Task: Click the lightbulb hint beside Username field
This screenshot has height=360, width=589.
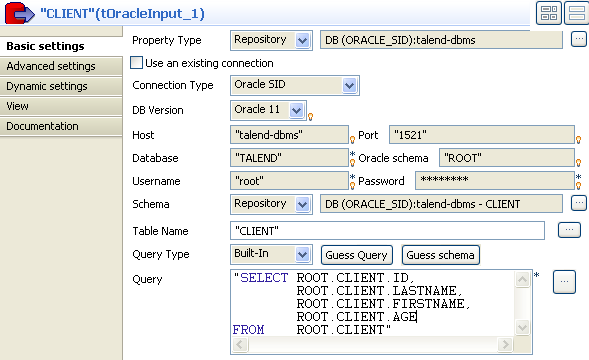Action: tap(352, 185)
